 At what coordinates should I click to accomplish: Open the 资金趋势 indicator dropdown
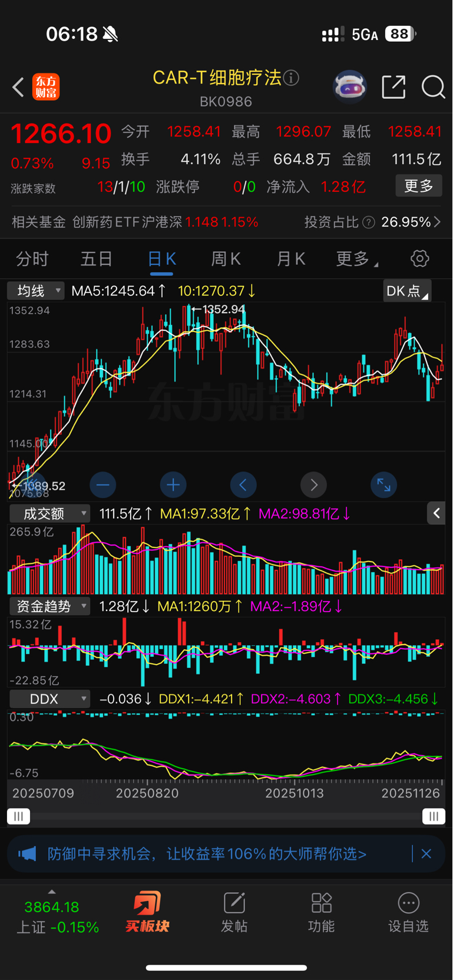[x=50, y=606]
